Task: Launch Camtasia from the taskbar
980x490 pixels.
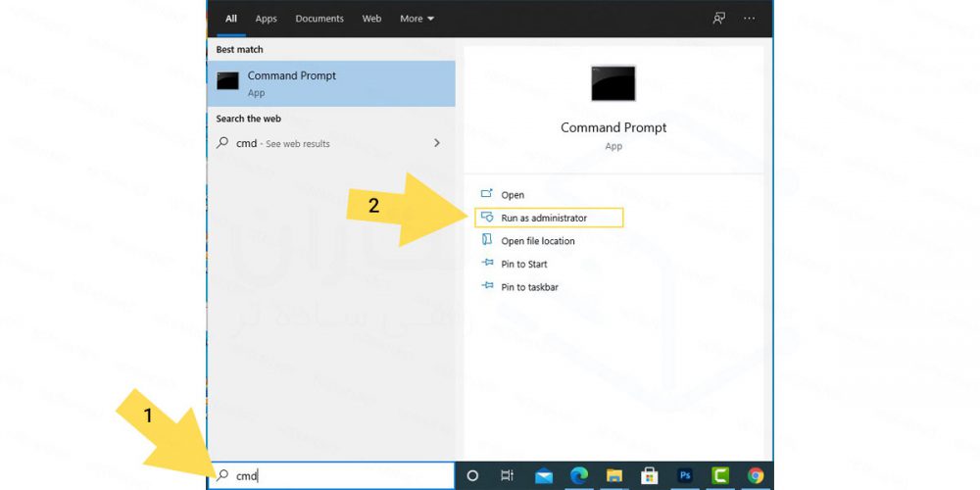Action: 720,476
